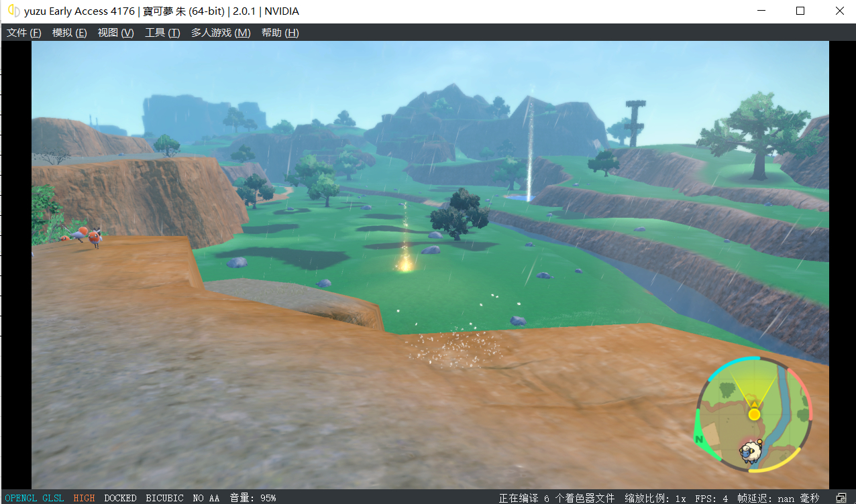Click the yuzu logo in title bar
The width and height of the screenshot is (856, 504).
13,11
